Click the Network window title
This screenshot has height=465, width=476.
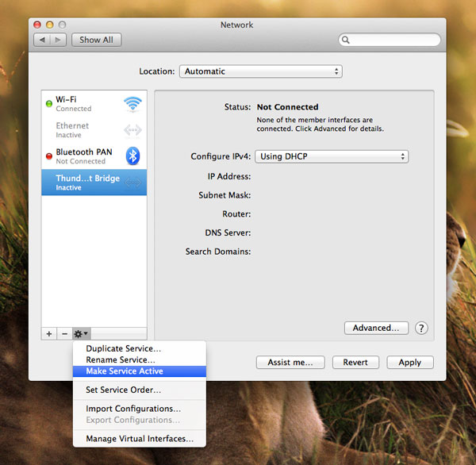(236, 25)
